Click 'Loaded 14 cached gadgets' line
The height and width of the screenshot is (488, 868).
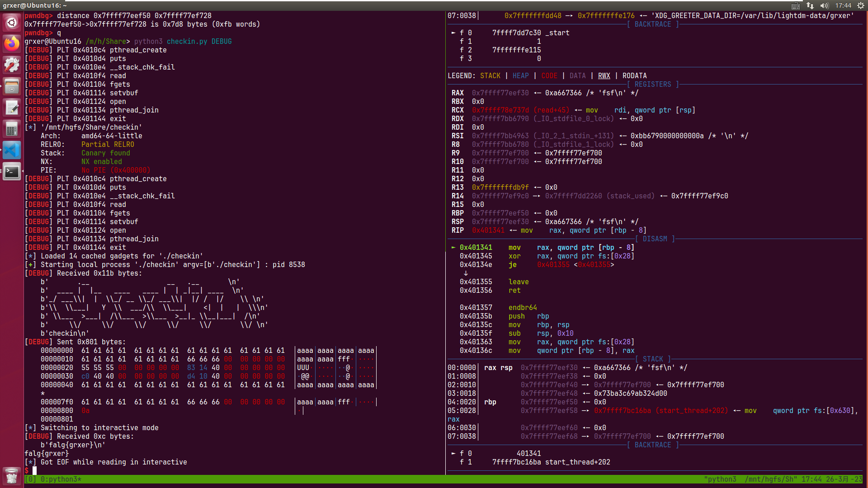114,256
